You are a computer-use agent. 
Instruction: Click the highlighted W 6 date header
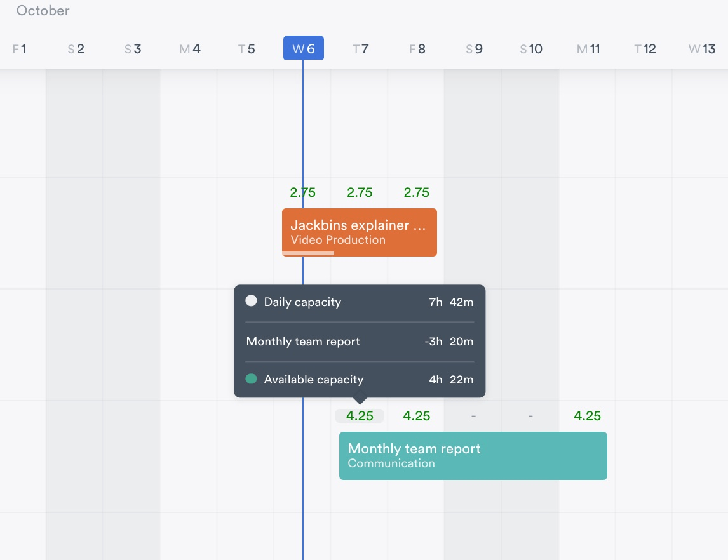[x=303, y=49]
